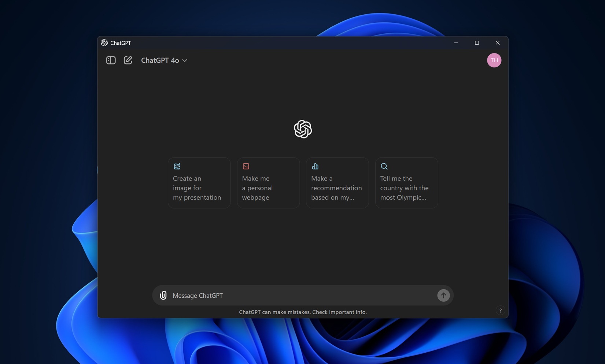Toggle the sidebar open

(110, 60)
